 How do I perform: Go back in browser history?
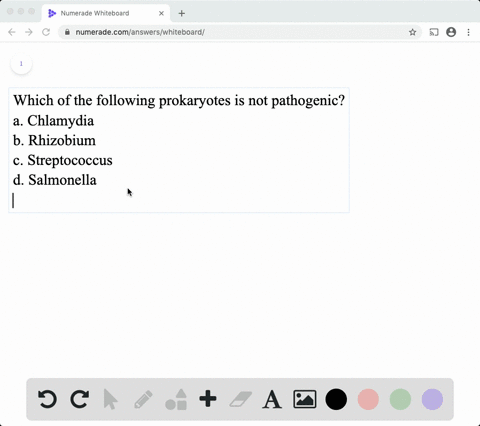[12, 32]
